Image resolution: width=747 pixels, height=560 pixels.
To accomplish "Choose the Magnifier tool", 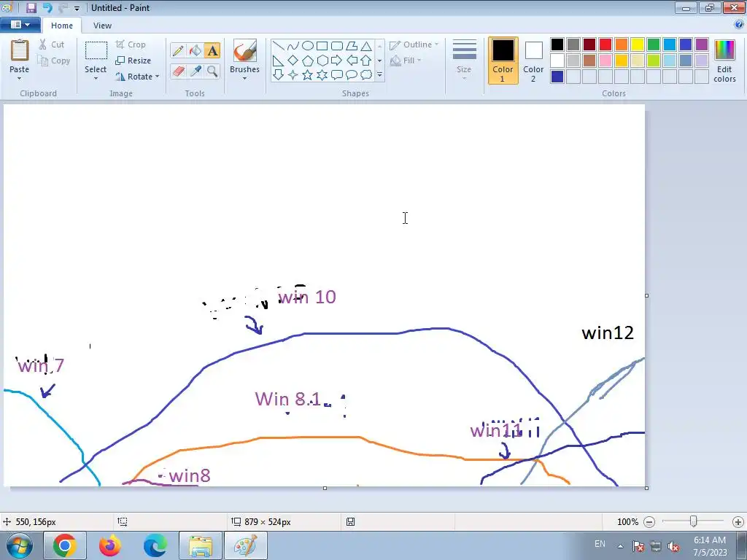I will tap(212, 71).
